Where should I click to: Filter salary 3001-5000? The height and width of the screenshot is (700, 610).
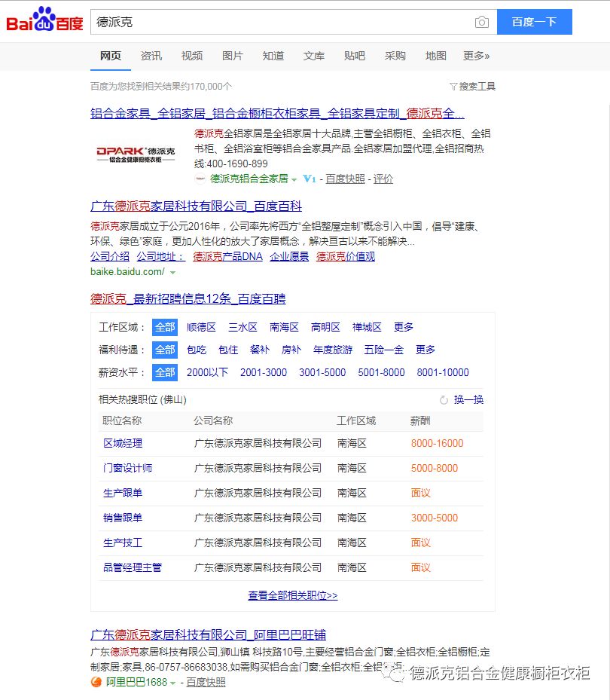(322, 372)
